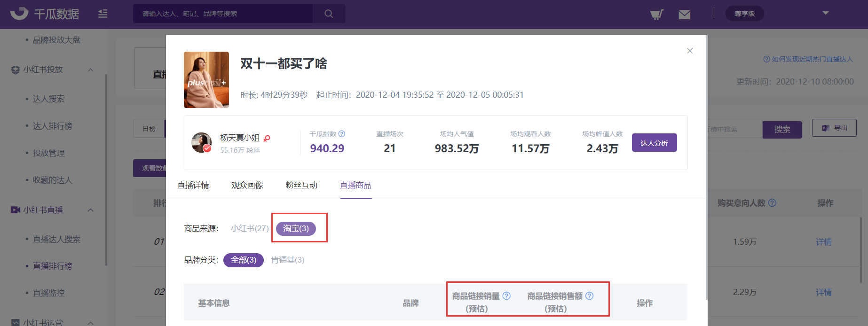The height and width of the screenshot is (326, 868).
Task: Click the 千瓜数据 logo
Action: click(x=45, y=14)
